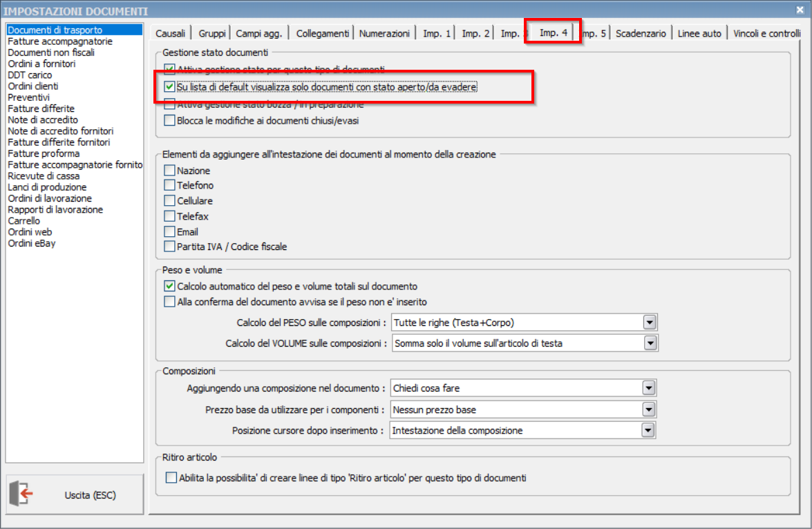Open 'Posizione cursore dopo inserimento' dropdown

tap(648, 430)
